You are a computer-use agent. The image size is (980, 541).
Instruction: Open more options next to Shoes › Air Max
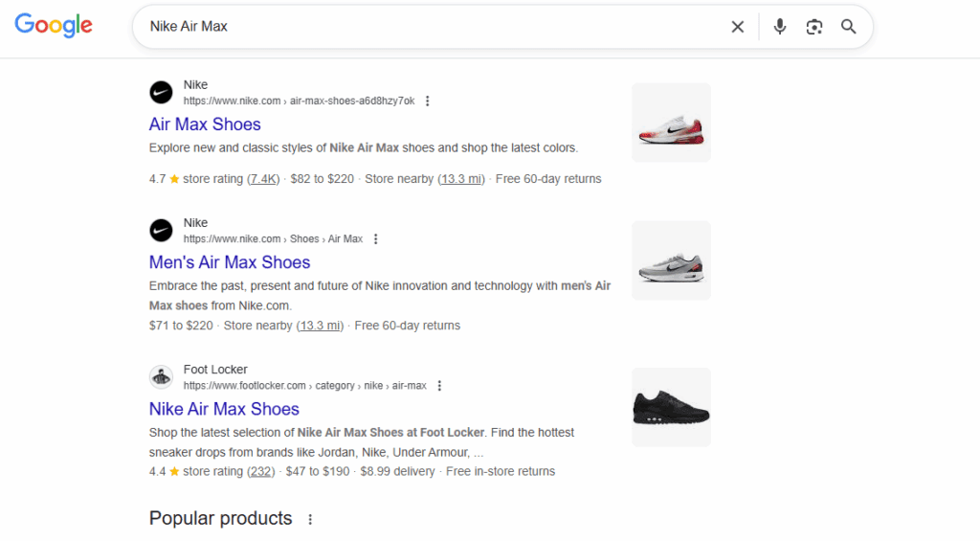click(375, 239)
